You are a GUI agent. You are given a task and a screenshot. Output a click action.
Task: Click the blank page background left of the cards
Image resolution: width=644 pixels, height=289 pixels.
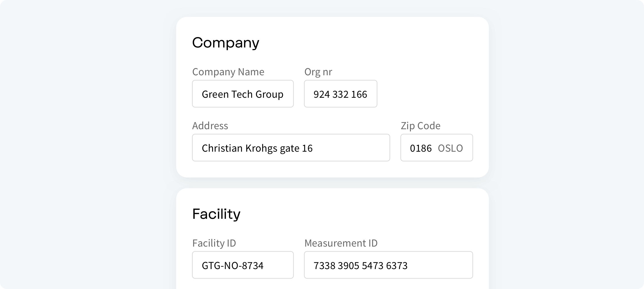point(84,140)
